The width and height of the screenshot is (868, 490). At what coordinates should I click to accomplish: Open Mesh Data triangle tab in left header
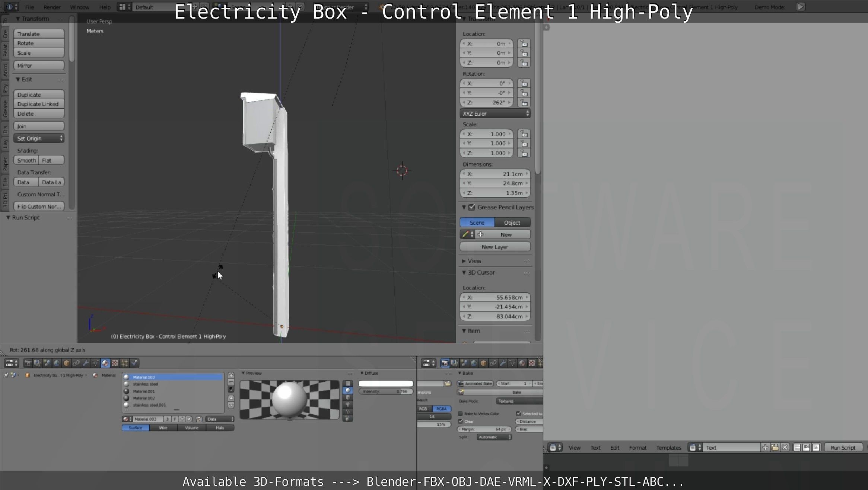(95, 363)
